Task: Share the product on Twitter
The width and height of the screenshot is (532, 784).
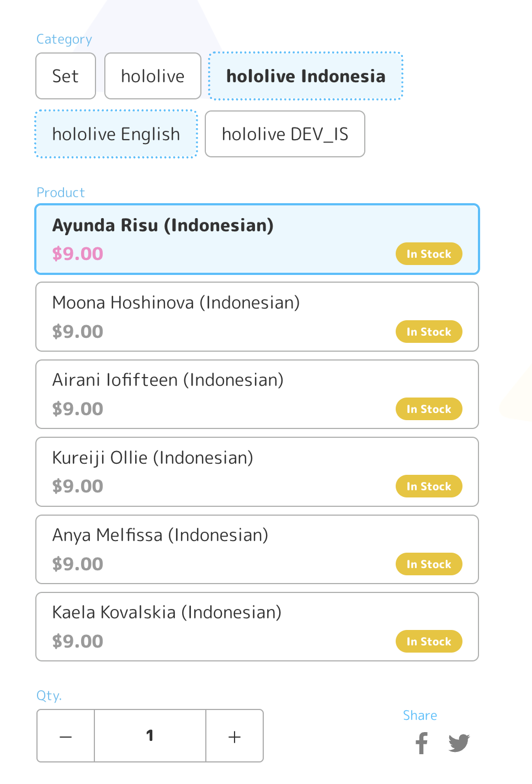Action: 459,743
